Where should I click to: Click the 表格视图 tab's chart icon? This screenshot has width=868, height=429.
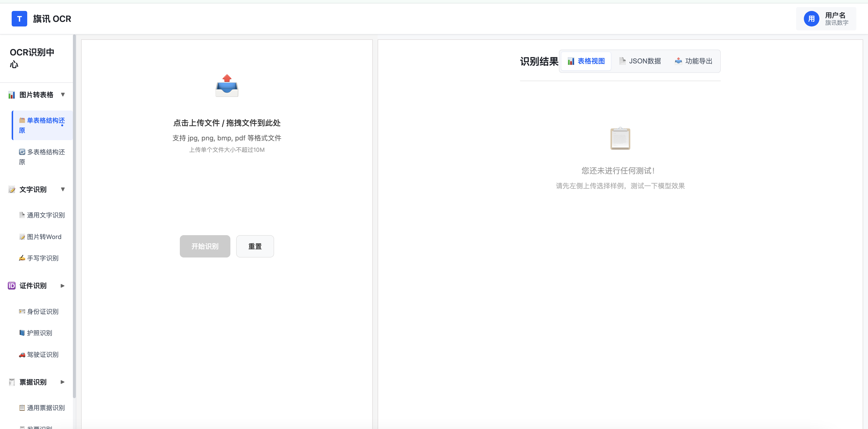(x=571, y=61)
